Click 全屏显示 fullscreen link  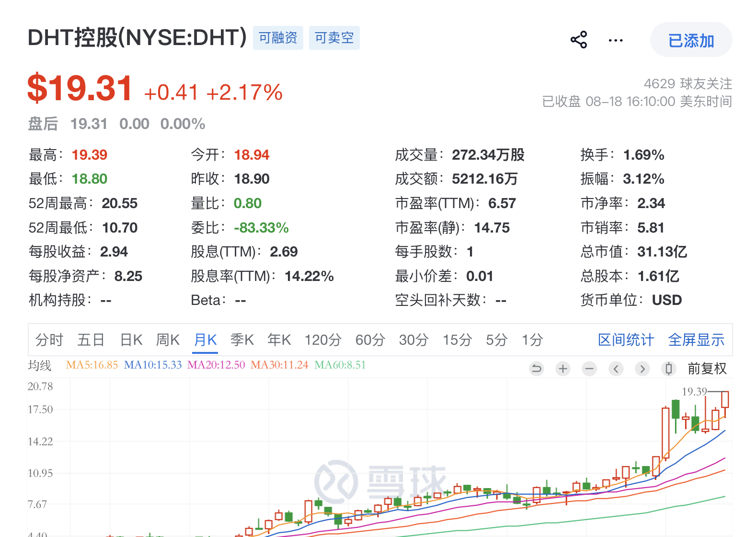click(696, 340)
